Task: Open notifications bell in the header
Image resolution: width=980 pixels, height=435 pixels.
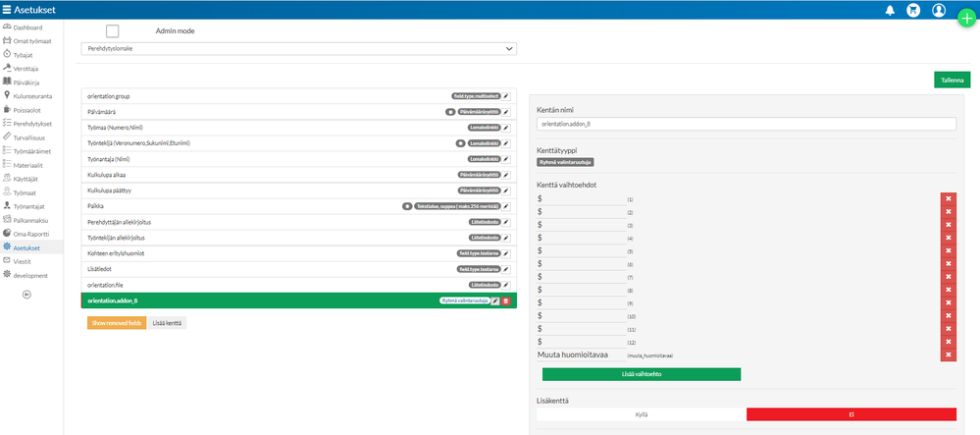Action: [890, 10]
